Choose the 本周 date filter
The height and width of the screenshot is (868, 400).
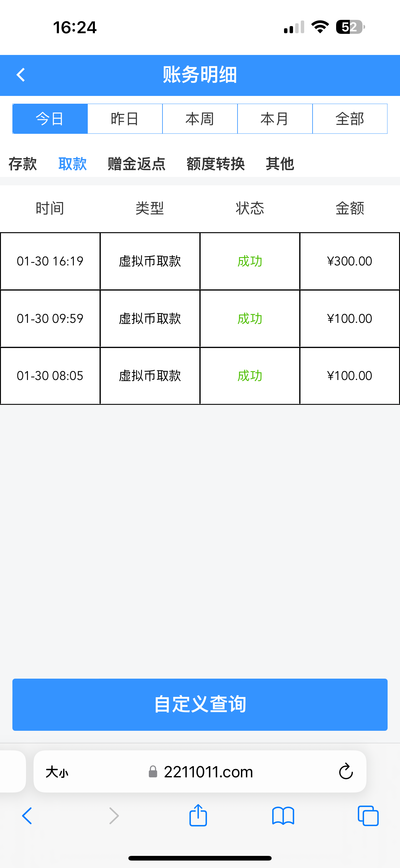[x=200, y=119]
